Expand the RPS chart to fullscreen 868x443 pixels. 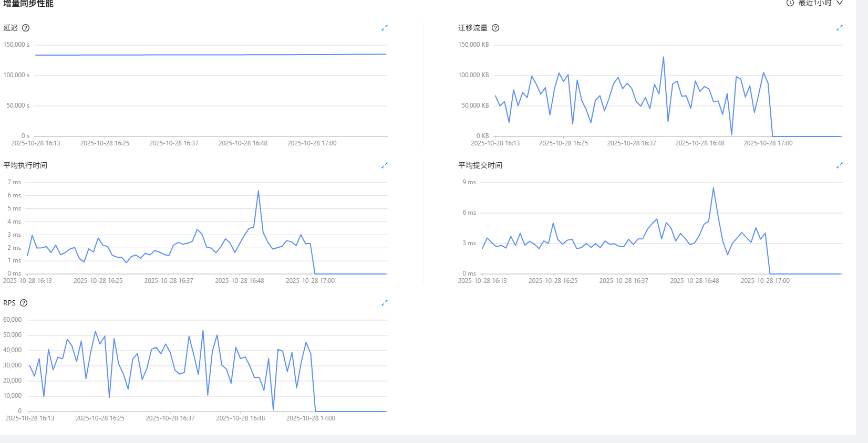tap(384, 303)
